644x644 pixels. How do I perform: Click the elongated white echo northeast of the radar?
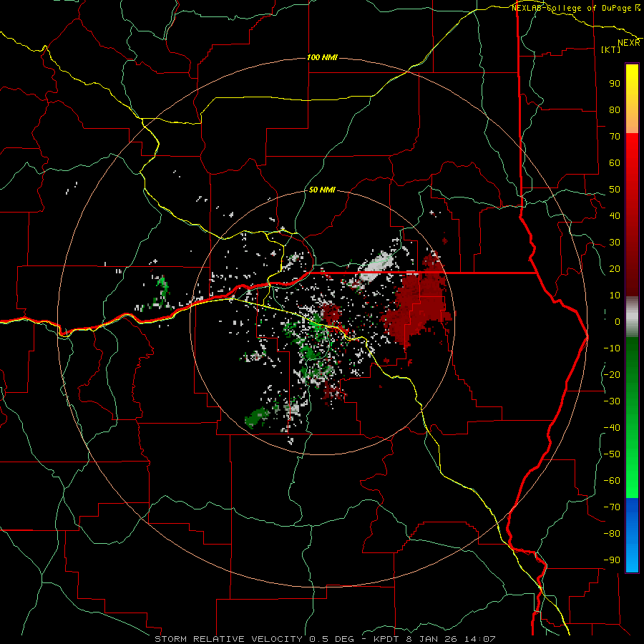point(376,266)
